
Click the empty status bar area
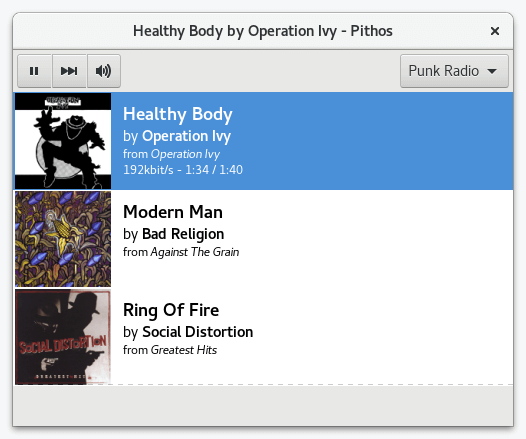[263, 406]
